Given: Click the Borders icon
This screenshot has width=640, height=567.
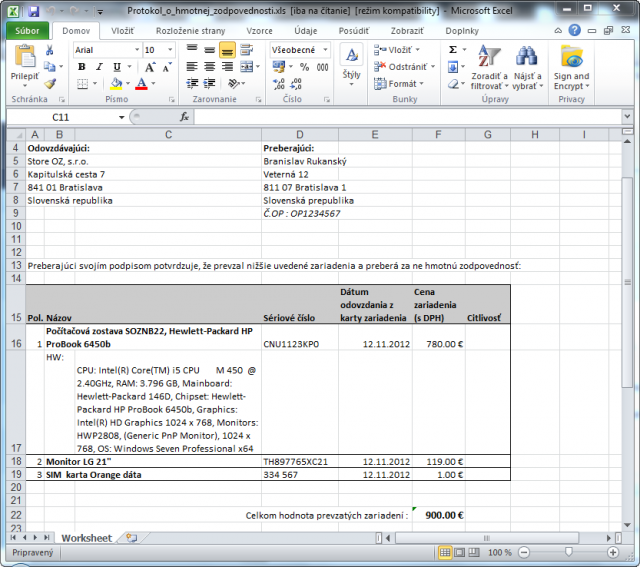Looking at the screenshot, I should point(82,84).
